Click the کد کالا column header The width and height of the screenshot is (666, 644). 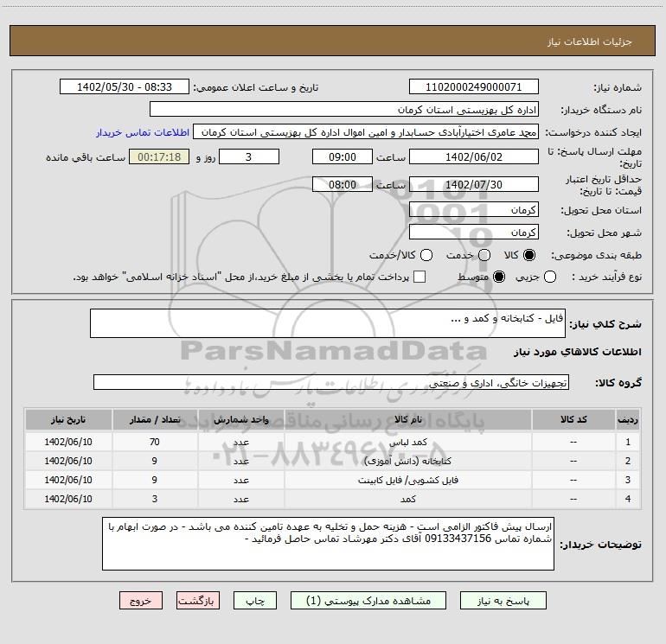pyautogui.click(x=573, y=419)
